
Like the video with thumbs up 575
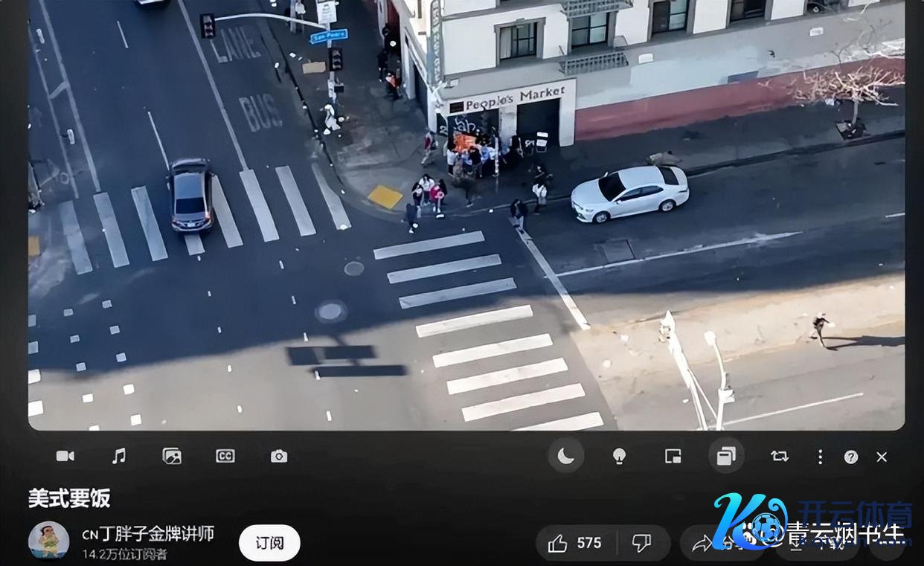point(575,543)
